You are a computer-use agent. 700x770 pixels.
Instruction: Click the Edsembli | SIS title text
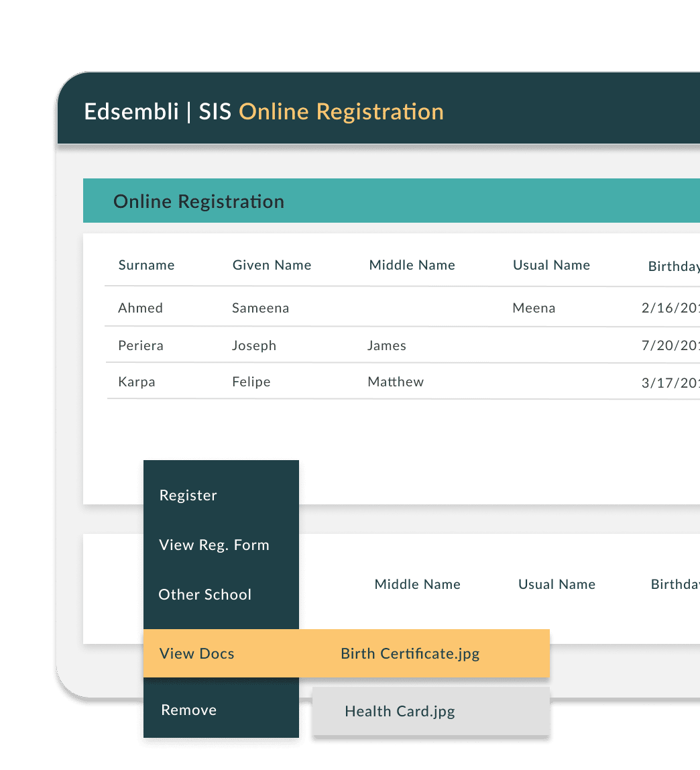[x=158, y=112]
